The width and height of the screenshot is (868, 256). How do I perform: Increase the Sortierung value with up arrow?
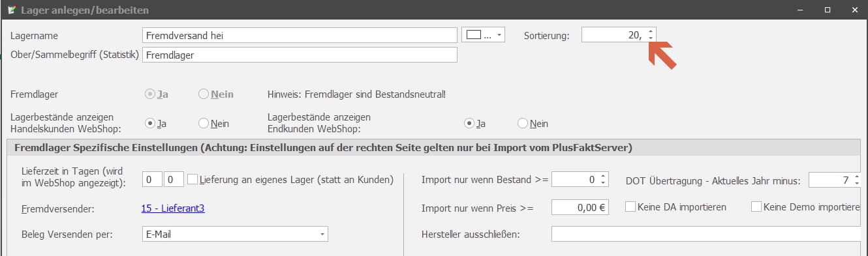pyautogui.click(x=651, y=32)
